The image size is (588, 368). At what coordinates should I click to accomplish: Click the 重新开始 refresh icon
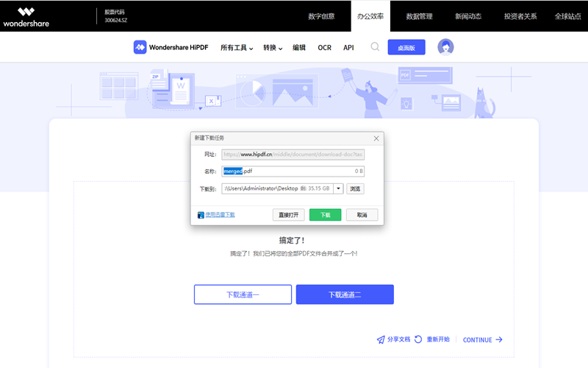pos(418,339)
